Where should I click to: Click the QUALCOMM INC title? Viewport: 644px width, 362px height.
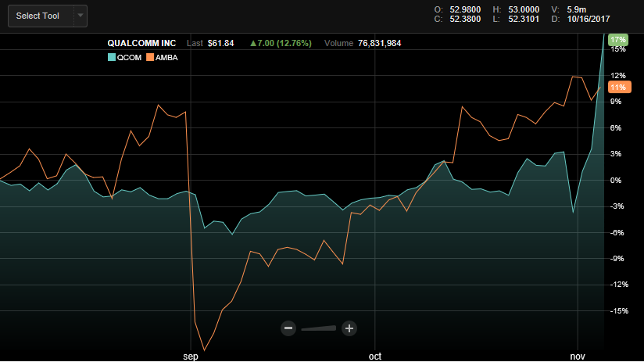click(141, 43)
